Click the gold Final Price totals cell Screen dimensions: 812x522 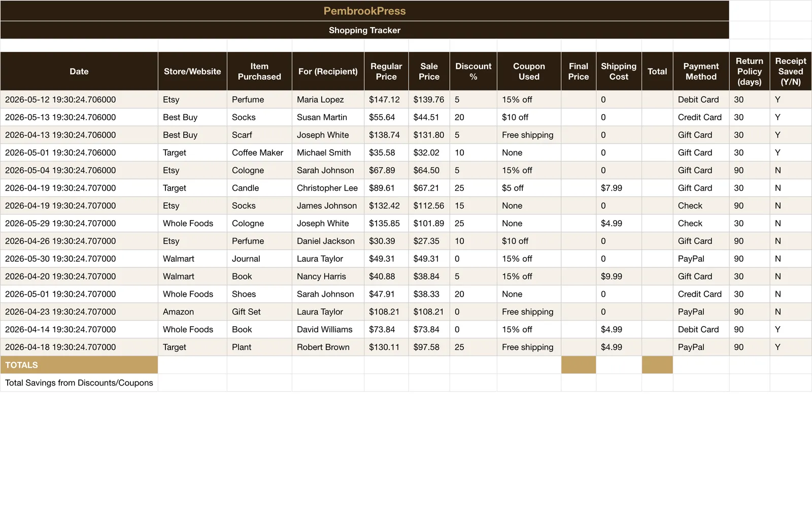579,365
